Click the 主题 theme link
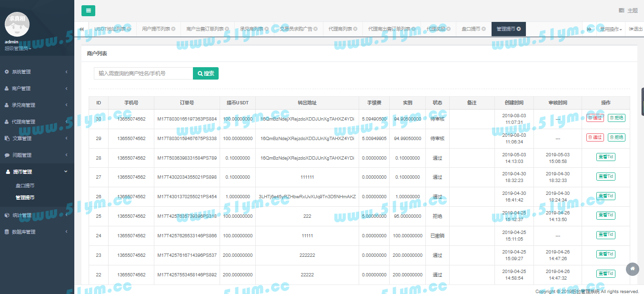The image size is (644, 294). pyautogui.click(x=628, y=10)
